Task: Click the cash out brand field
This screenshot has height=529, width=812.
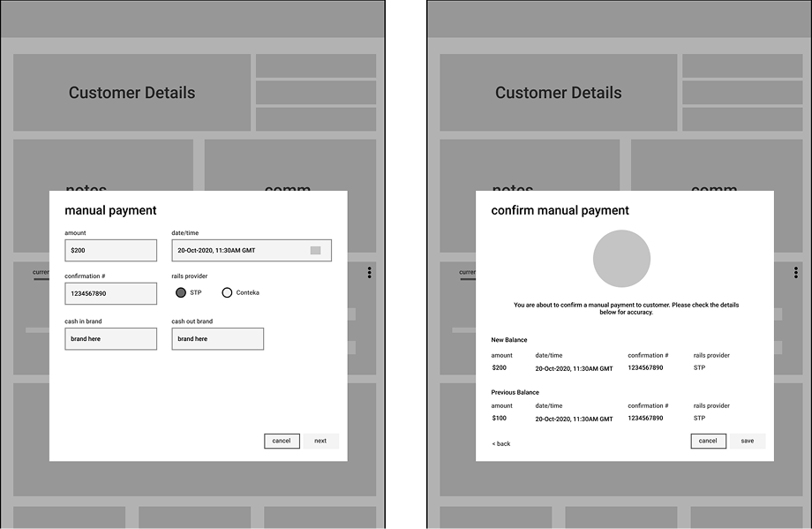Action: 217,338
